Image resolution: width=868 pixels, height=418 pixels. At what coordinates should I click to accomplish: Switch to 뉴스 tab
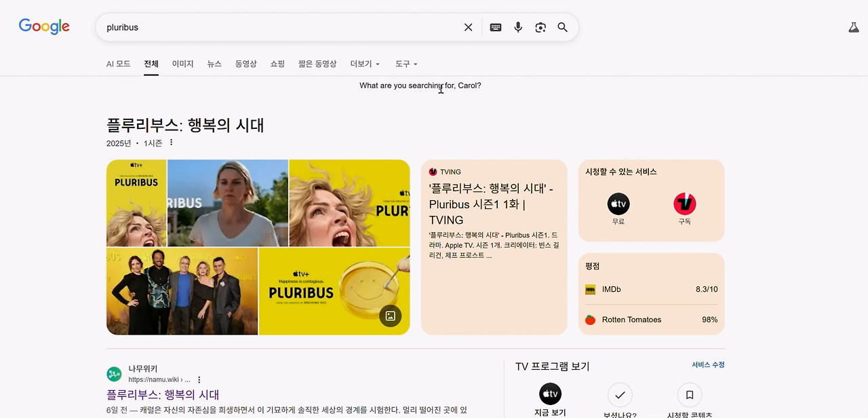214,64
